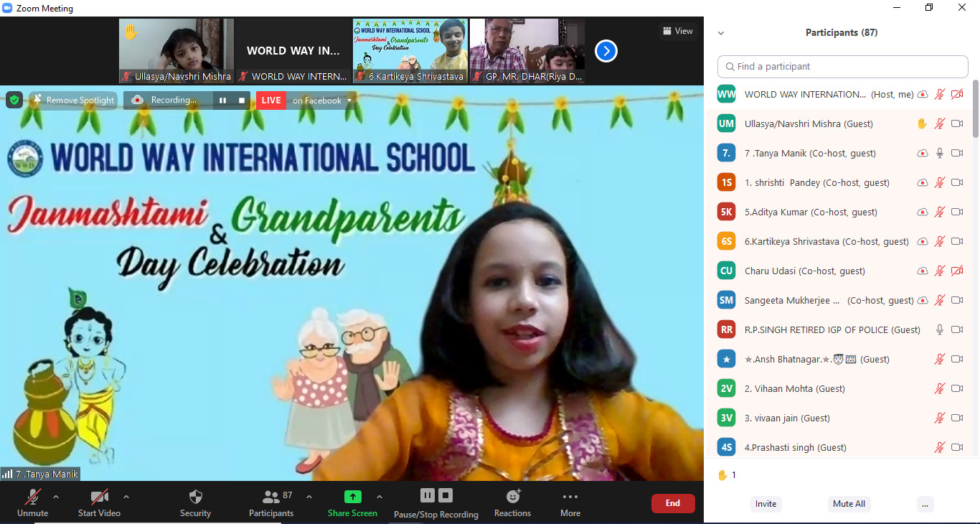Toggle muted mic of 4.Prashasti singh
The height and width of the screenshot is (524, 980).
(940, 447)
